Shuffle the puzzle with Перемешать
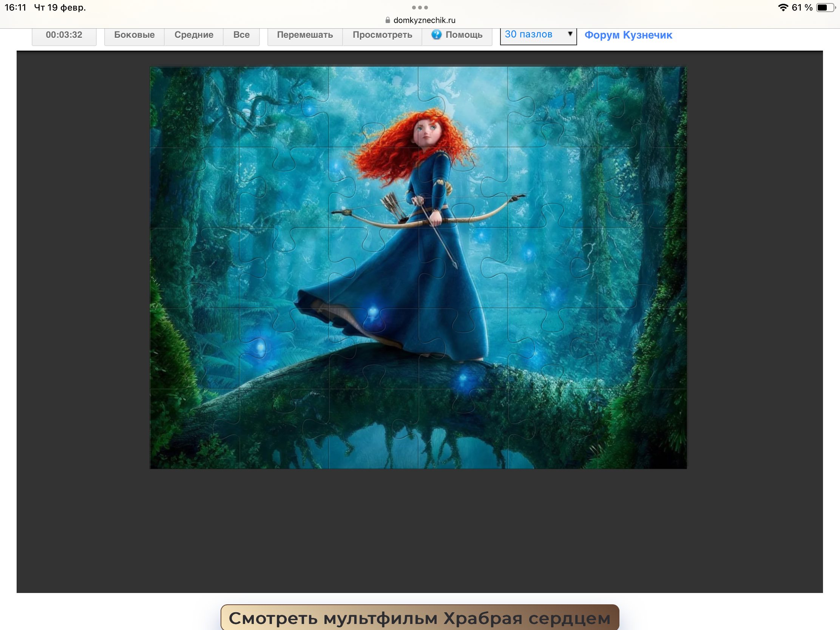Screen dimensions: 840x630 tap(304, 35)
